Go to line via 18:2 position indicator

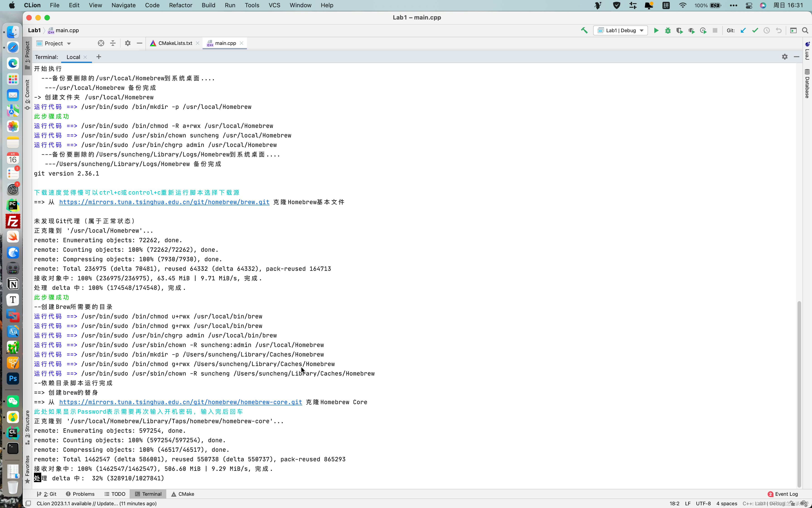[674, 503]
